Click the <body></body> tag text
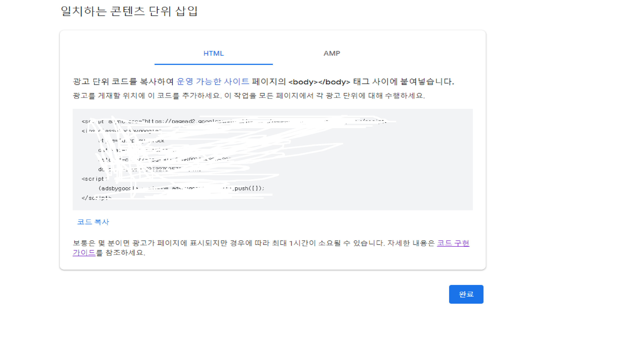This screenshot has height=364, width=641. coord(319,82)
